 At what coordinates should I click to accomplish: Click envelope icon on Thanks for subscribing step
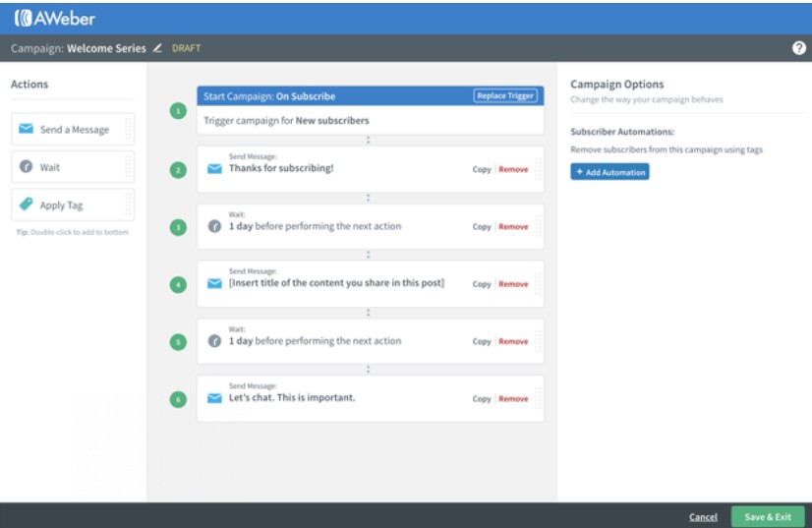[213, 169]
